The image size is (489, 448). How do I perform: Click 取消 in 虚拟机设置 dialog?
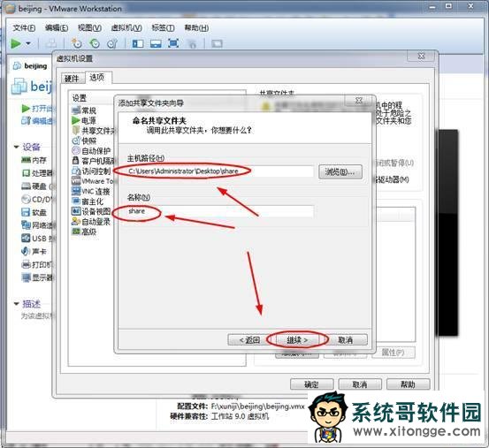pos(360,384)
